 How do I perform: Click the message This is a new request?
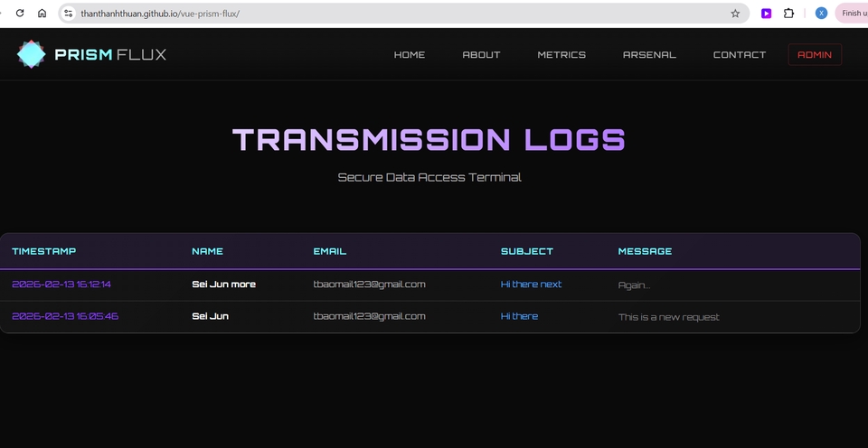coord(669,317)
